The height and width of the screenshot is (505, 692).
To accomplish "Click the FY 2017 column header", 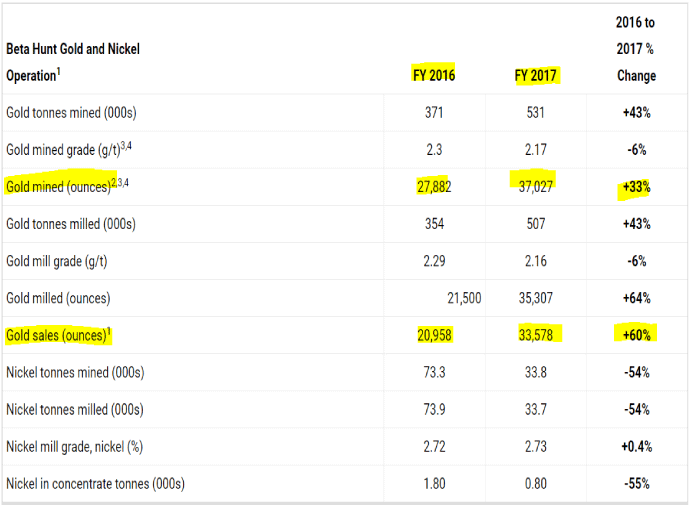I will click(536, 75).
